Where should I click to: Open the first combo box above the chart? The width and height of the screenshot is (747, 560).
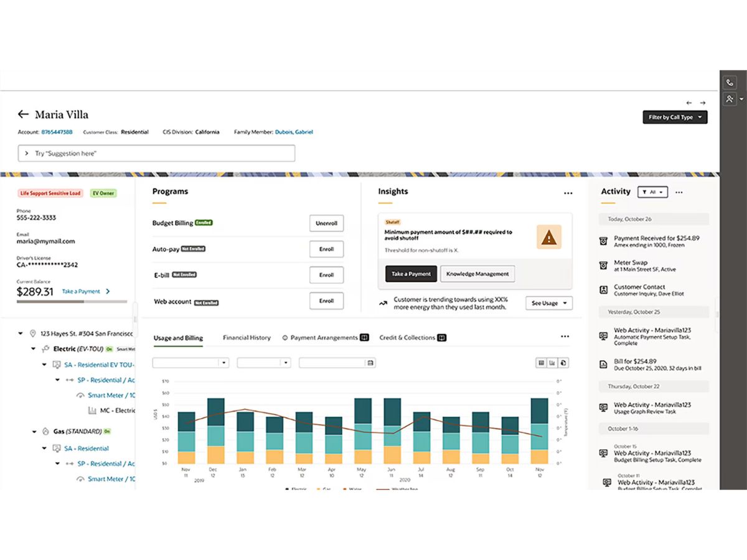(190, 363)
